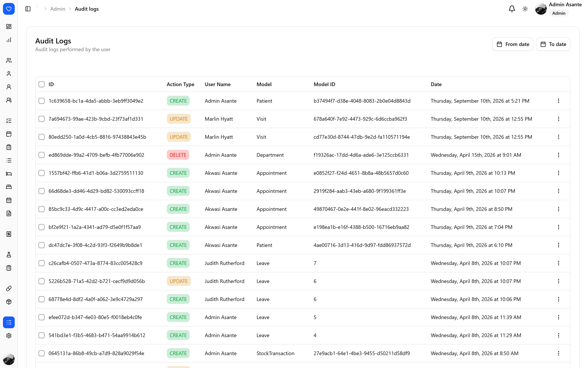Open the From date picker

coord(513,44)
